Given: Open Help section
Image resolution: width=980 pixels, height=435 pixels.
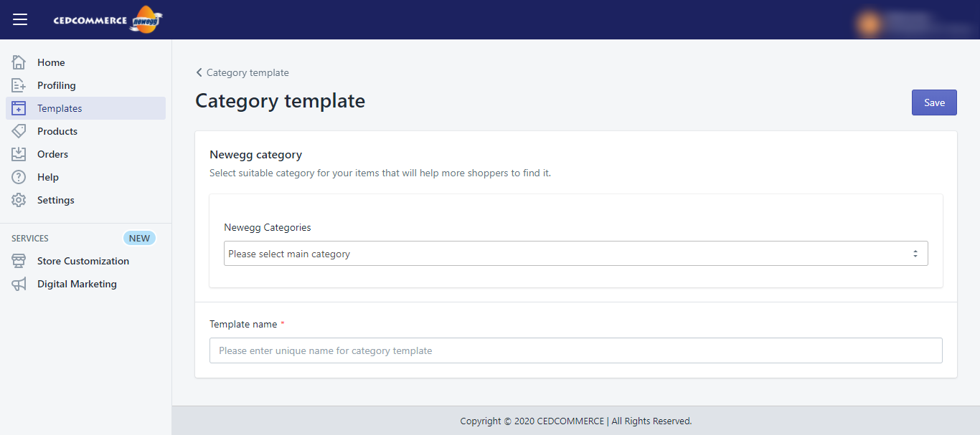Looking at the screenshot, I should (86, 177).
